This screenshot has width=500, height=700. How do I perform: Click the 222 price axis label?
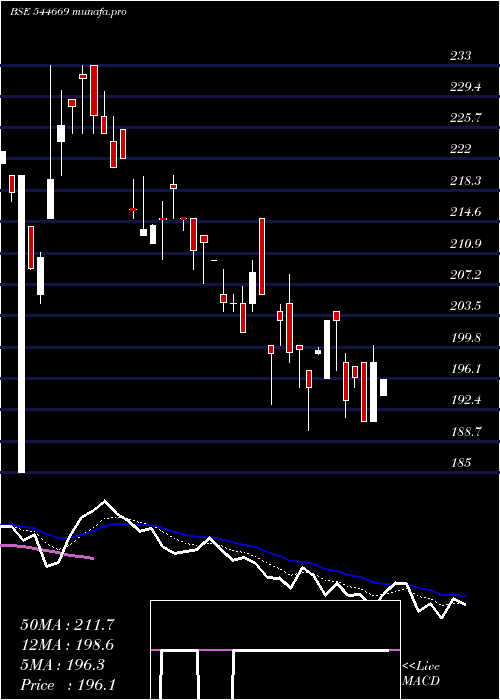point(460,149)
